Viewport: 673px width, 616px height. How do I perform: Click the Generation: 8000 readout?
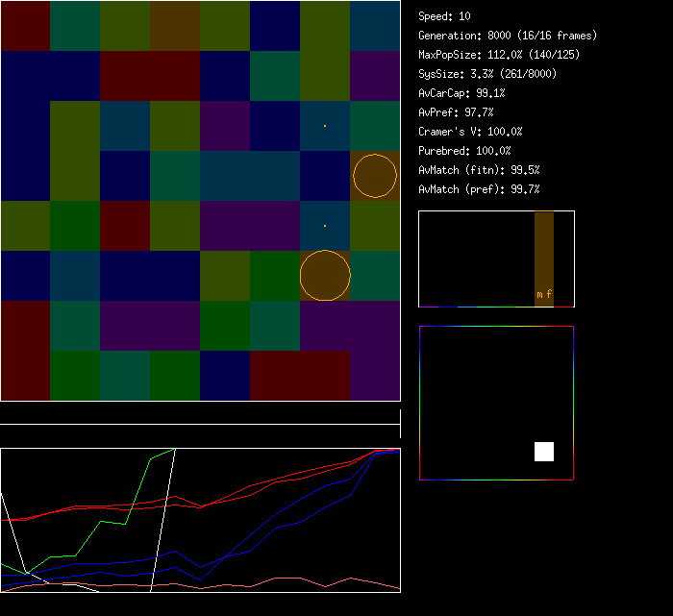507,36
